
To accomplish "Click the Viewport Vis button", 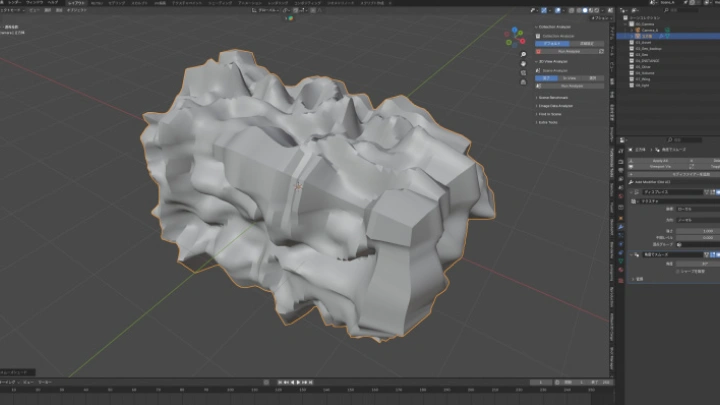I will (x=657, y=167).
